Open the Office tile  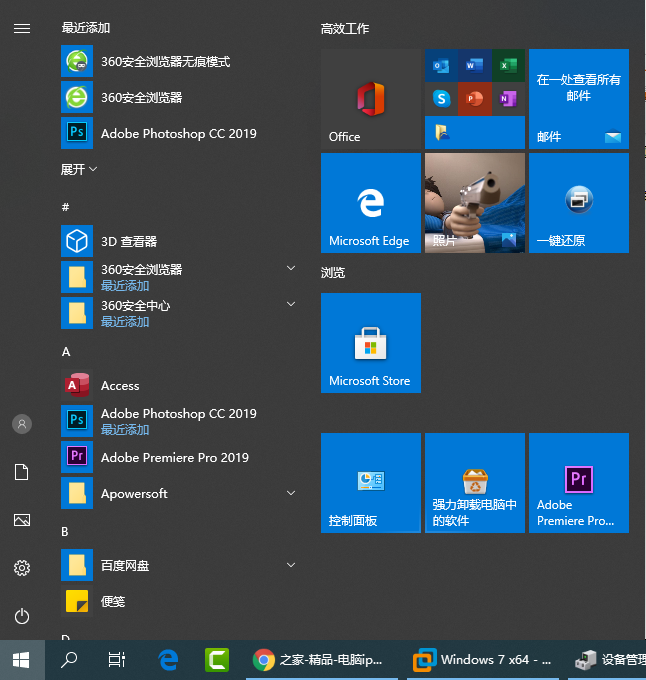(x=371, y=99)
